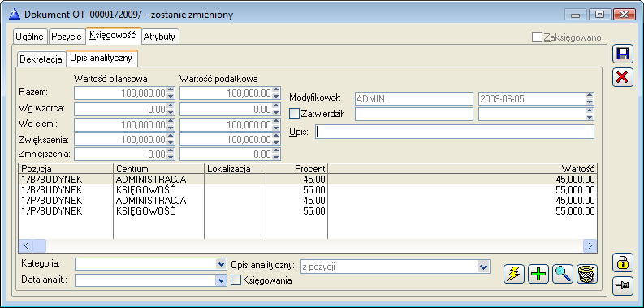Viewport: 644px width, 308px height.
Task: Switch to the Atrybuty tab
Action: pyautogui.click(x=159, y=37)
